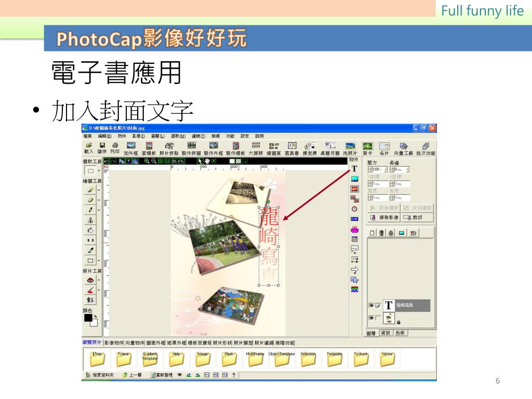This screenshot has width=532, height=399.
Task: Click the zoom in magnifier icon
Action: coord(147,161)
